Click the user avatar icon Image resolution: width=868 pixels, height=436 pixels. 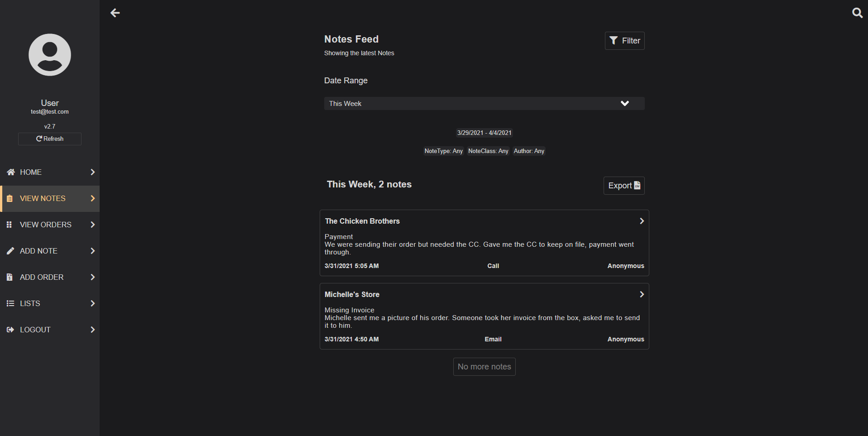pos(50,55)
